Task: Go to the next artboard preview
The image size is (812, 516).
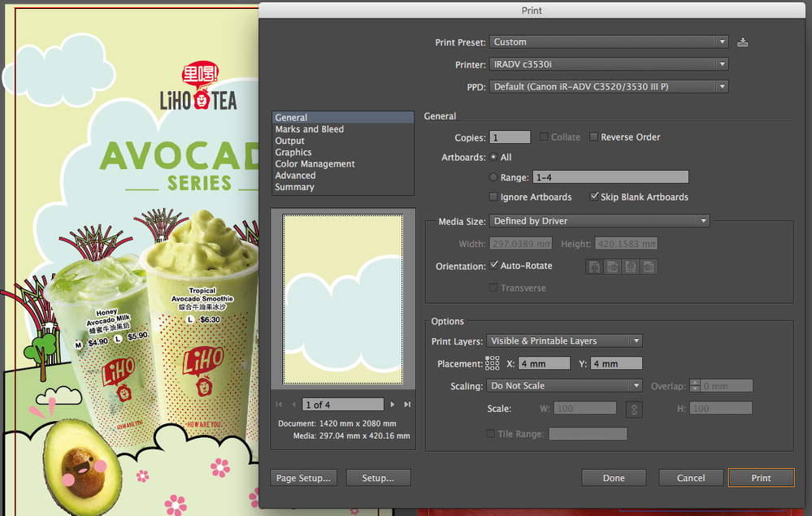Action: click(x=393, y=404)
